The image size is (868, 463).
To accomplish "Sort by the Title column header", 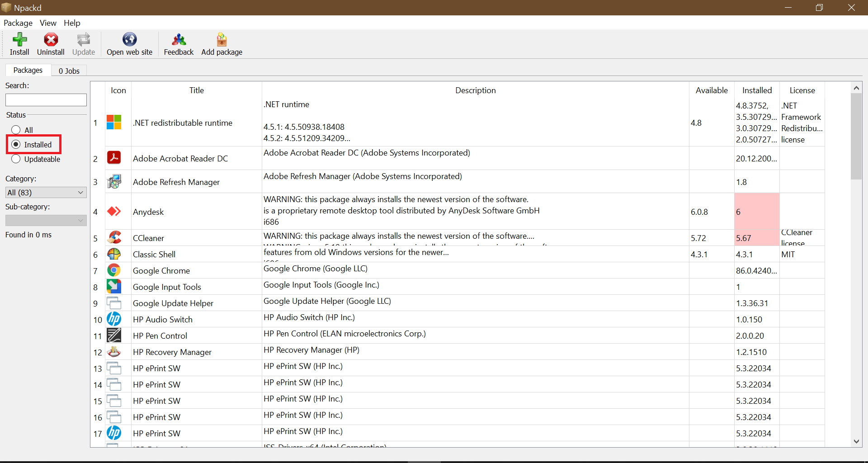I will pyautogui.click(x=196, y=90).
